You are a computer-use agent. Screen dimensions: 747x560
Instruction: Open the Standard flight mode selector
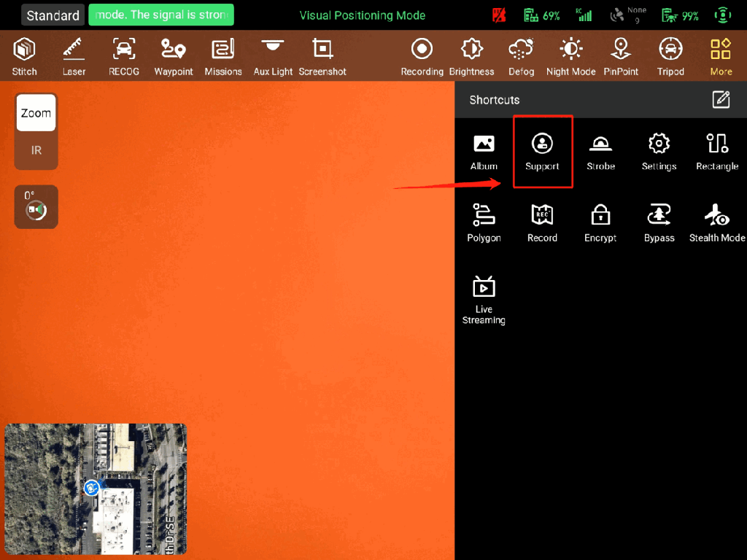tap(53, 15)
